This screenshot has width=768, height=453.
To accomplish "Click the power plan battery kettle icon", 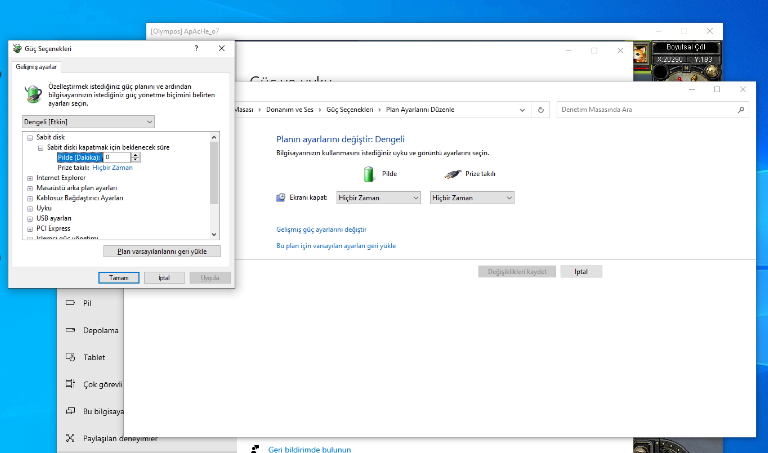I will pyautogui.click(x=33, y=94).
